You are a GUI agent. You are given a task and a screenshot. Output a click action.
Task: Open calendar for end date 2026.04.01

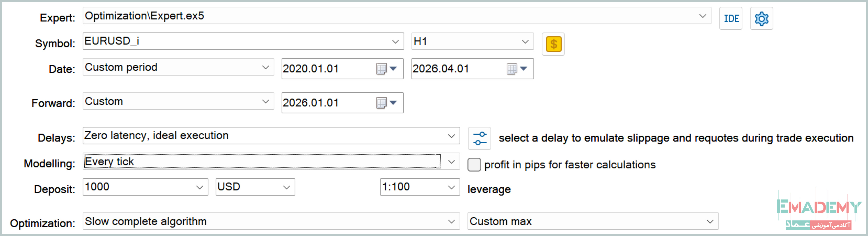pyautogui.click(x=511, y=69)
